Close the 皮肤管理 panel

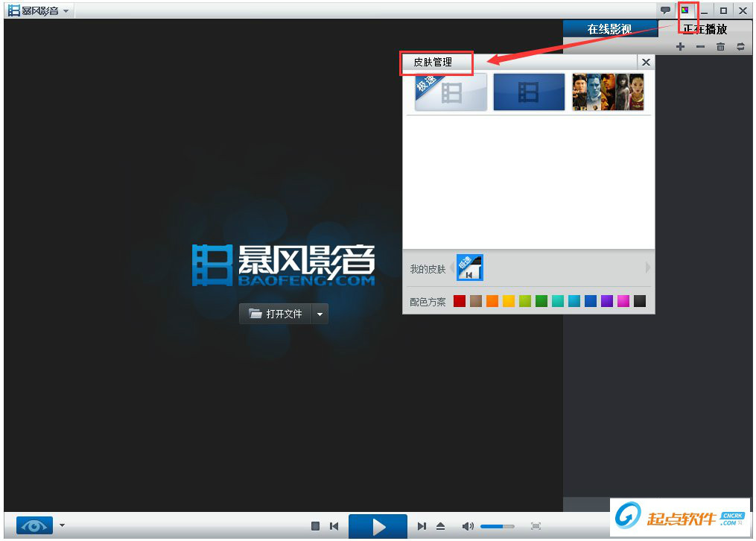point(646,62)
